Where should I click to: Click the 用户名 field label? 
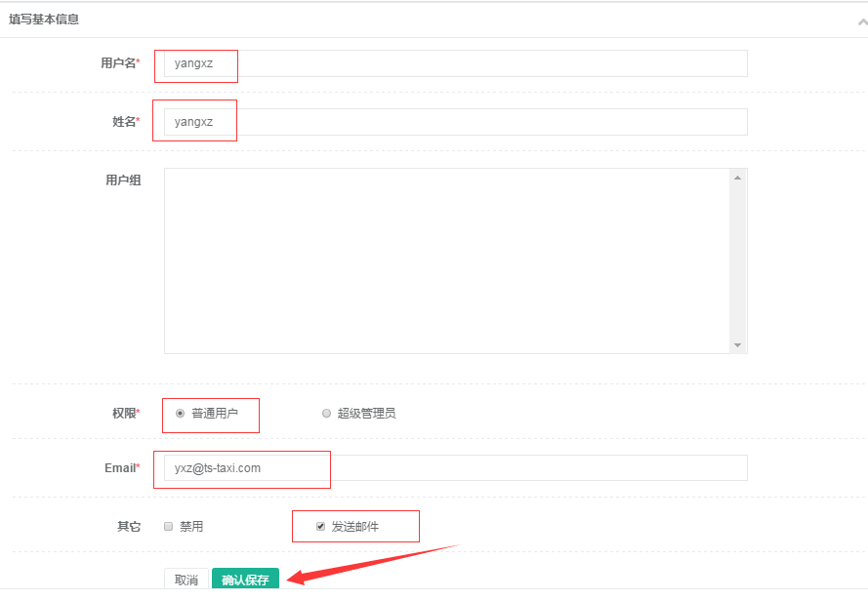pyautogui.click(x=118, y=61)
